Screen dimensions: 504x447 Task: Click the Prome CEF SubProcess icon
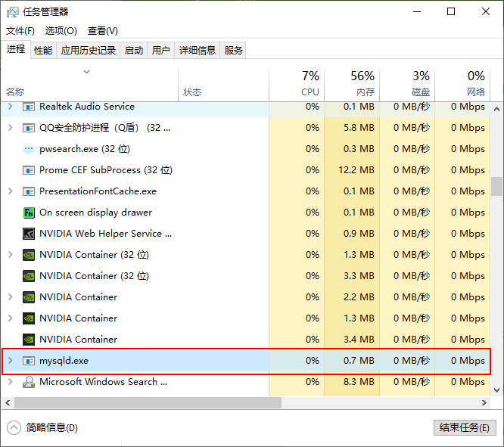coord(29,170)
